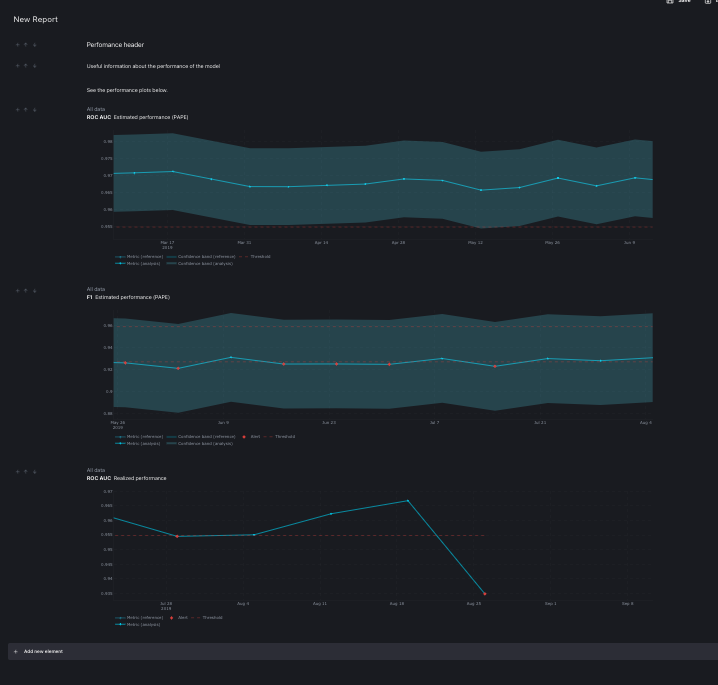The height and width of the screenshot is (685, 718).
Task: Click the New Report title
Action: [x=36, y=19]
